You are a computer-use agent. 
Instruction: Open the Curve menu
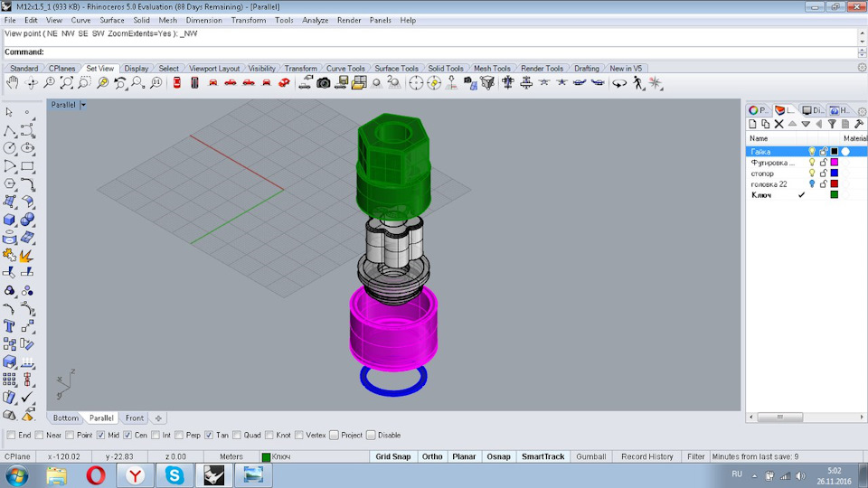click(80, 20)
